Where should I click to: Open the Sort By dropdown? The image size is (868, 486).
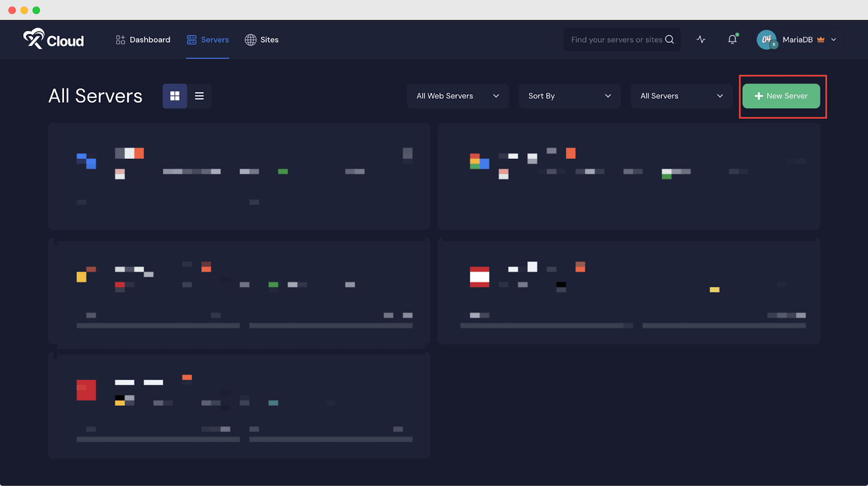coord(569,96)
